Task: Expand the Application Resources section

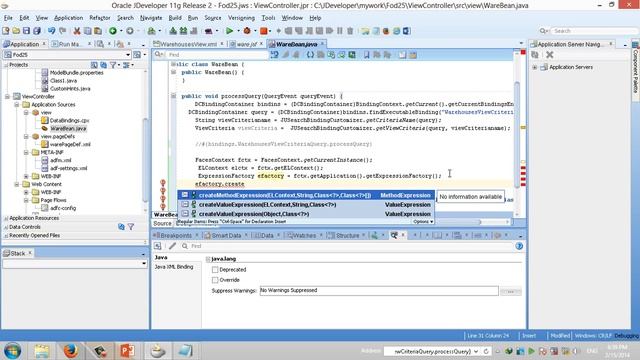Action: (6, 218)
